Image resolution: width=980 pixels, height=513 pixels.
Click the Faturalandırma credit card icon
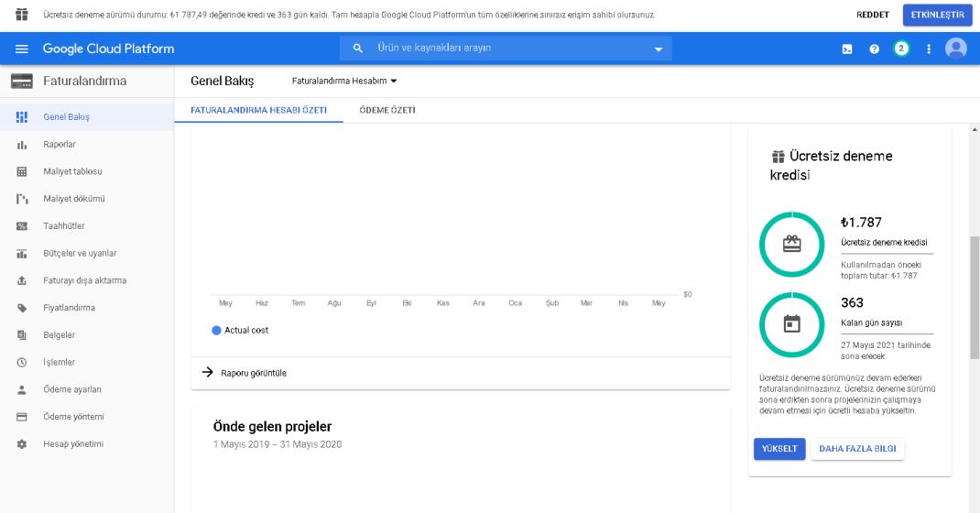tap(22, 81)
